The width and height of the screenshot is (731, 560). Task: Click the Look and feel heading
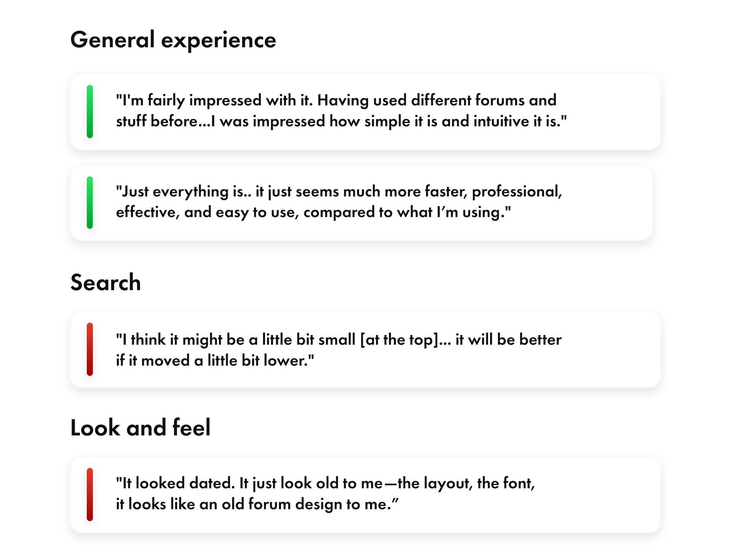[x=140, y=428]
